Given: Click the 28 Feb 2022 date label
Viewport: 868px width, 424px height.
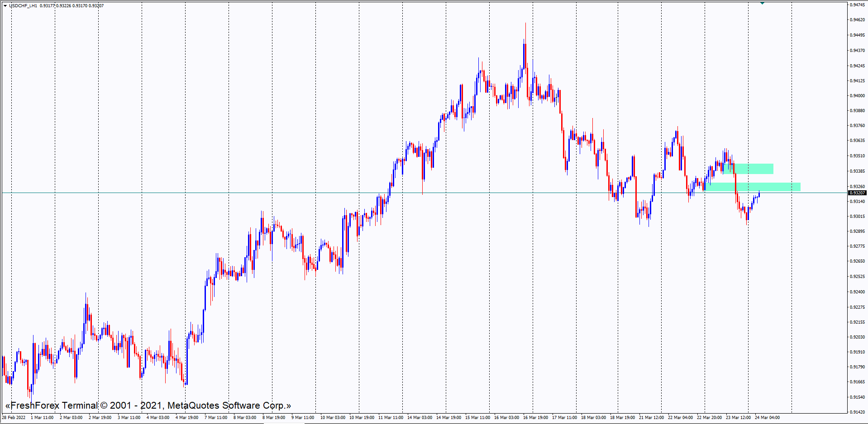Looking at the screenshot, I should tap(14, 418).
